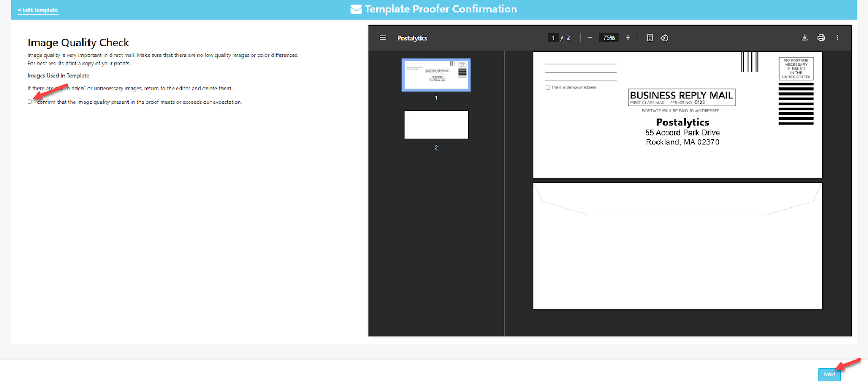Screen dimensions: 868x390
Task: Toggle the PDF viewer sidebar menu icon
Action: coord(383,38)
